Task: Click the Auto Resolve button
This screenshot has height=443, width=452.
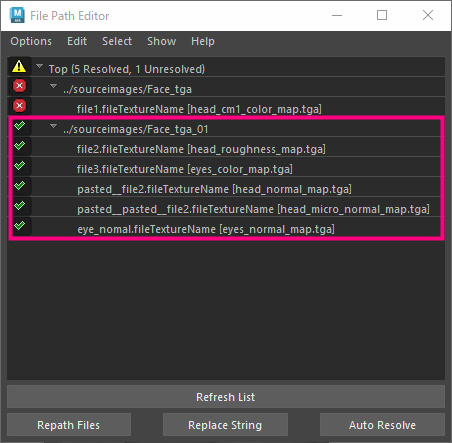Action: tap(382, 425)
